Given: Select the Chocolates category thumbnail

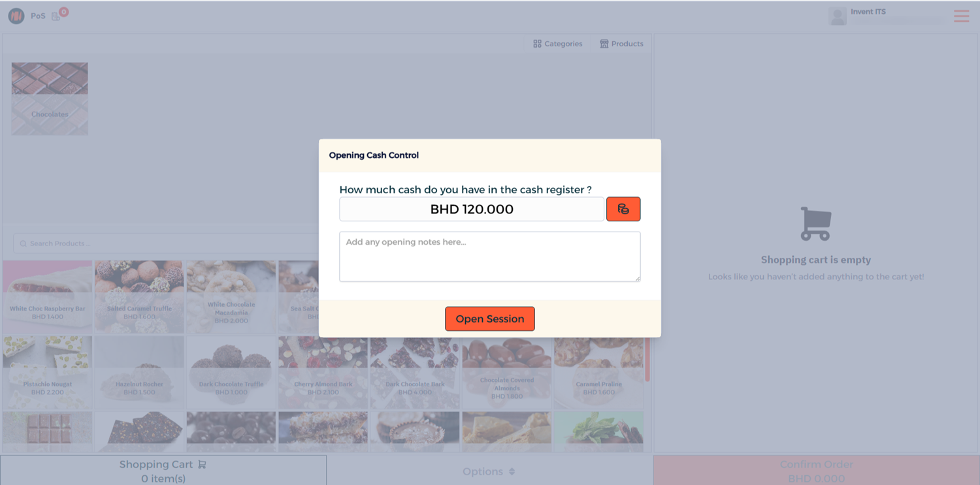Looking at the screenshot, I should [50, 99].
